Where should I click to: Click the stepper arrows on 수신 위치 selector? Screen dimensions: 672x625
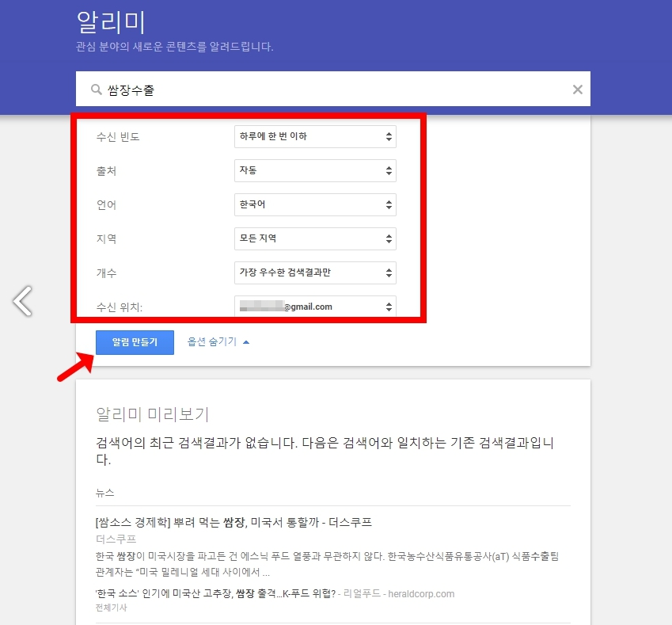coord(389,307)
